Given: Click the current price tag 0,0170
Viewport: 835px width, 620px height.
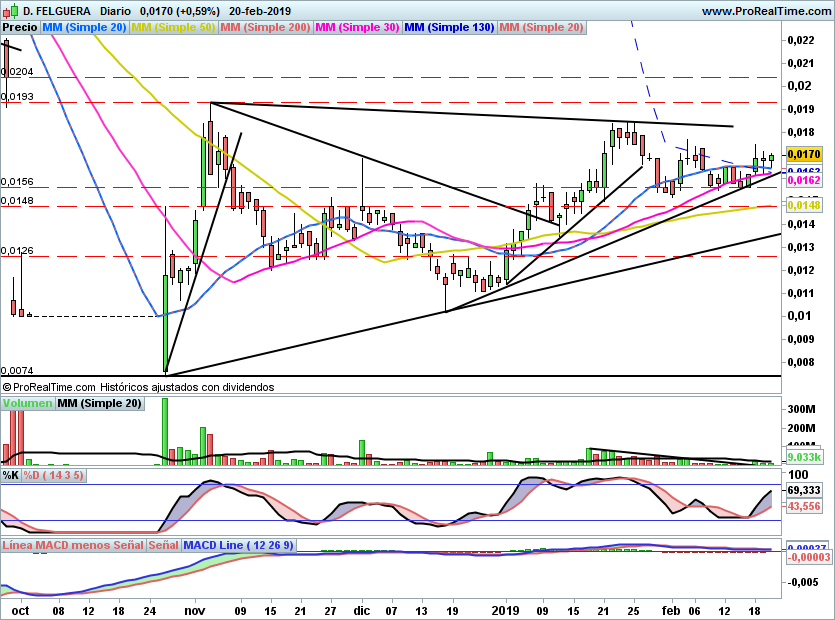Looking at the screenshot, I should [804, 154].
